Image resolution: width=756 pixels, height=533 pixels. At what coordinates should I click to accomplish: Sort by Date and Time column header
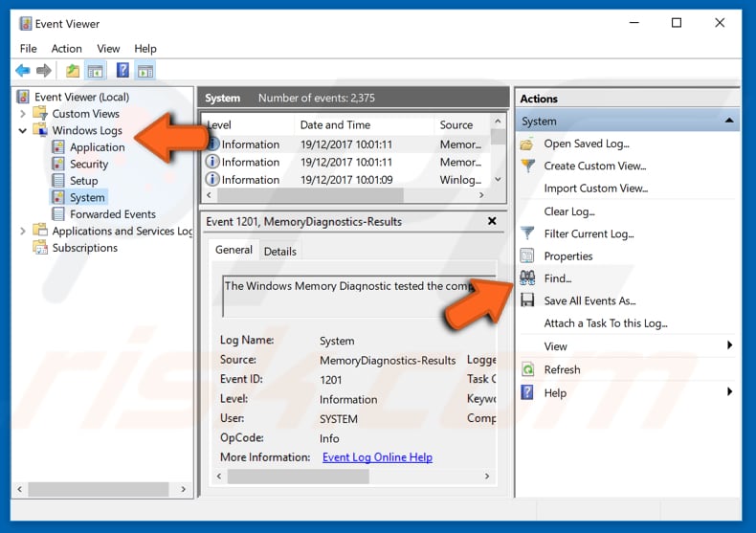[364, 125]
